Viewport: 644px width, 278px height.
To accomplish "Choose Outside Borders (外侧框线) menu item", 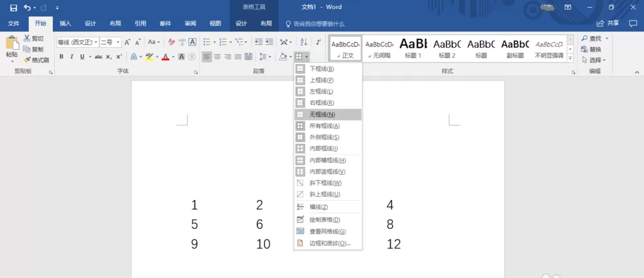I will pos(328,137).
